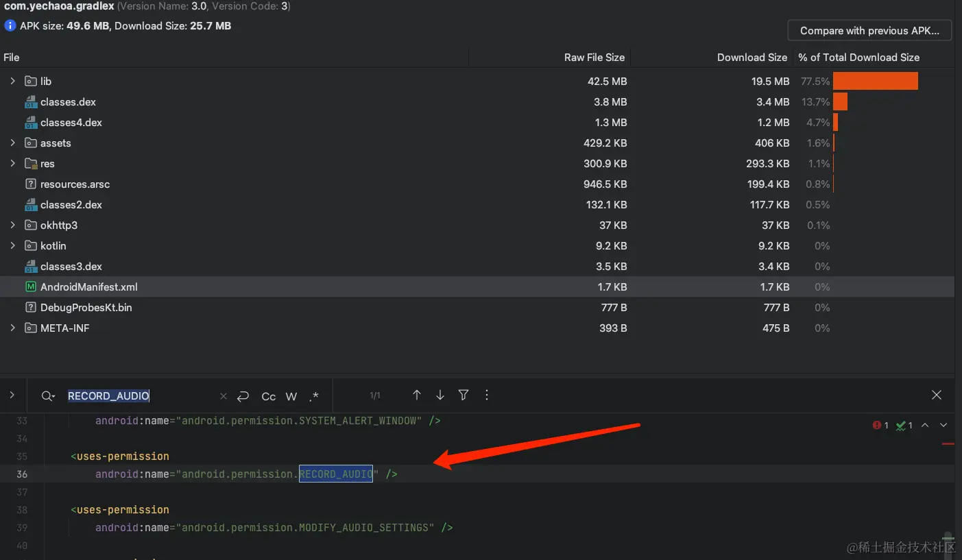Click the highlighted RECORD_AUDIO text in code
962x560 pixels.
336,474
